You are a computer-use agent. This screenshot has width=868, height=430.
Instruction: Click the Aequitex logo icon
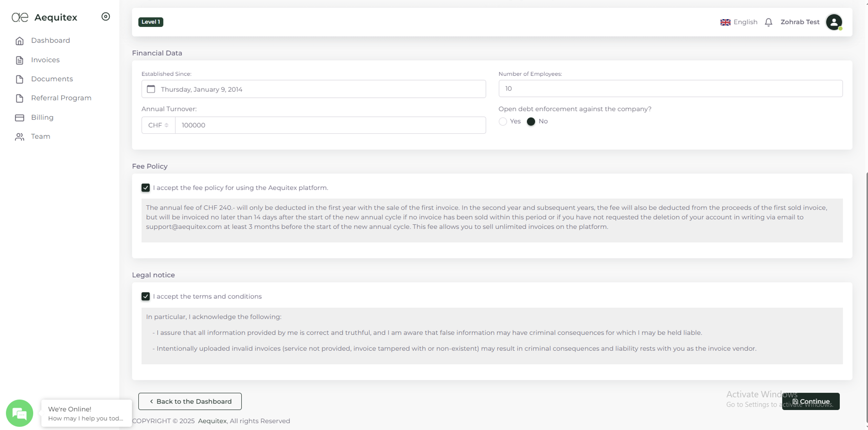coord(20,17)
